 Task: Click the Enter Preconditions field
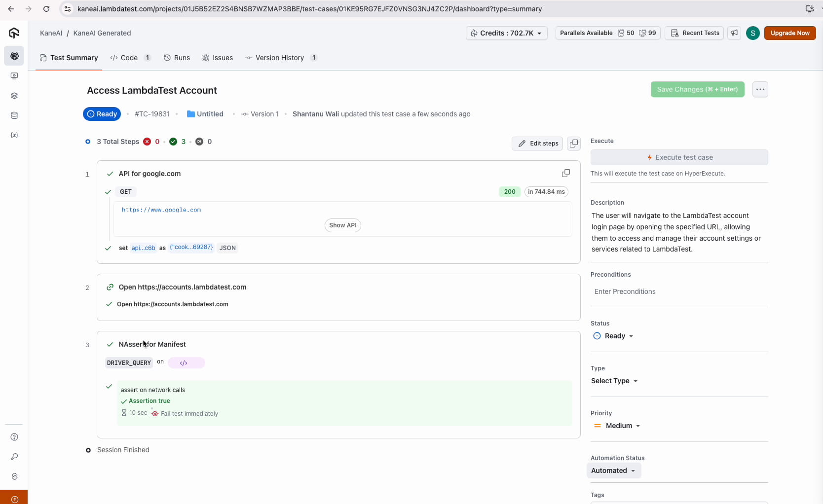679,291
